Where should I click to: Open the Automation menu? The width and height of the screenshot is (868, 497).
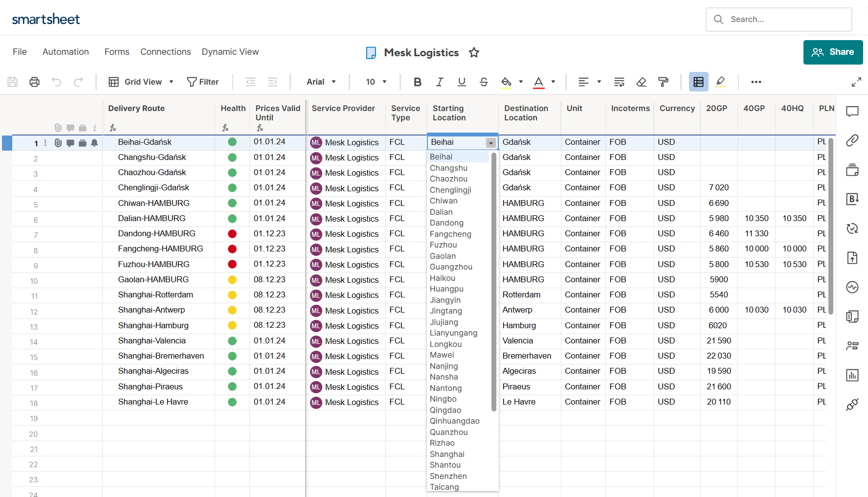(66, 52)
